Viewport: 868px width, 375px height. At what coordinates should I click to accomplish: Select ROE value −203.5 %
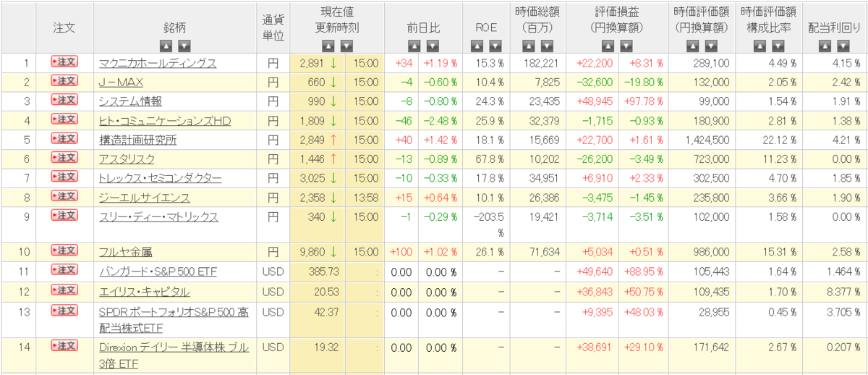pyautogui.click(x=490, y=224)
